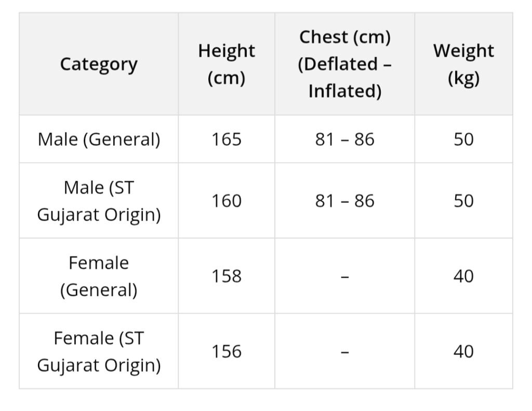This screenshot has height=411, width=532.
Task: Click the chest value in Male (General) row
Action: click(x=344, y=140)
